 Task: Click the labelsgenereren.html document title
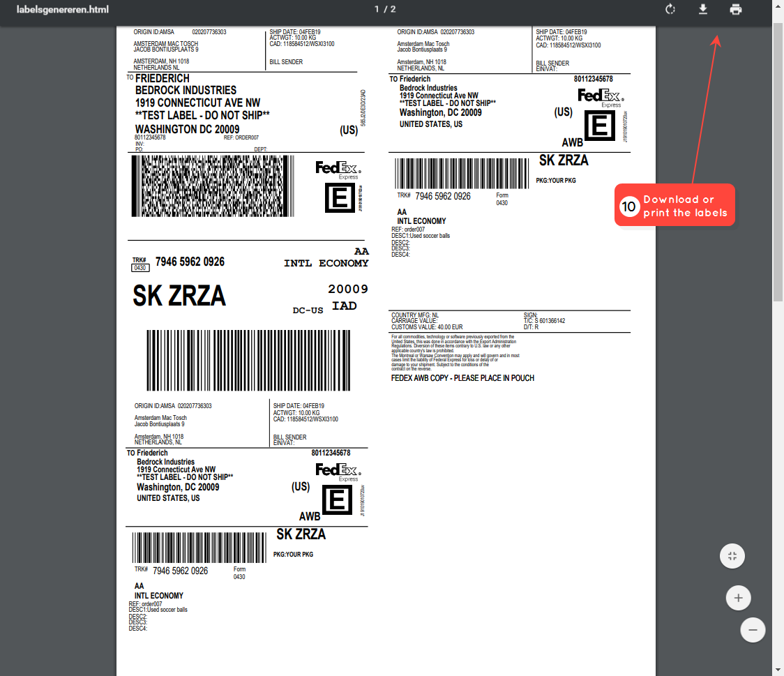click(x=63, y=10)
